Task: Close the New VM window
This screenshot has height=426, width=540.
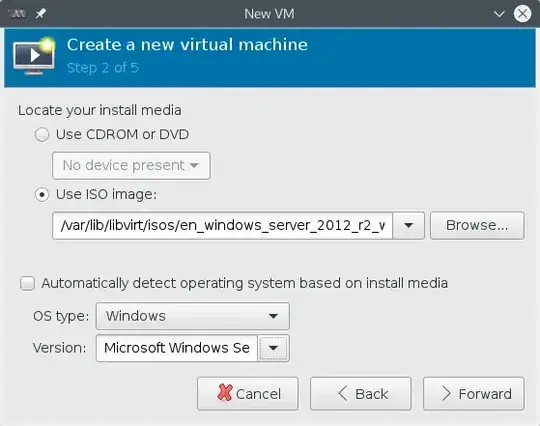Action: click(x=522, y=14)
